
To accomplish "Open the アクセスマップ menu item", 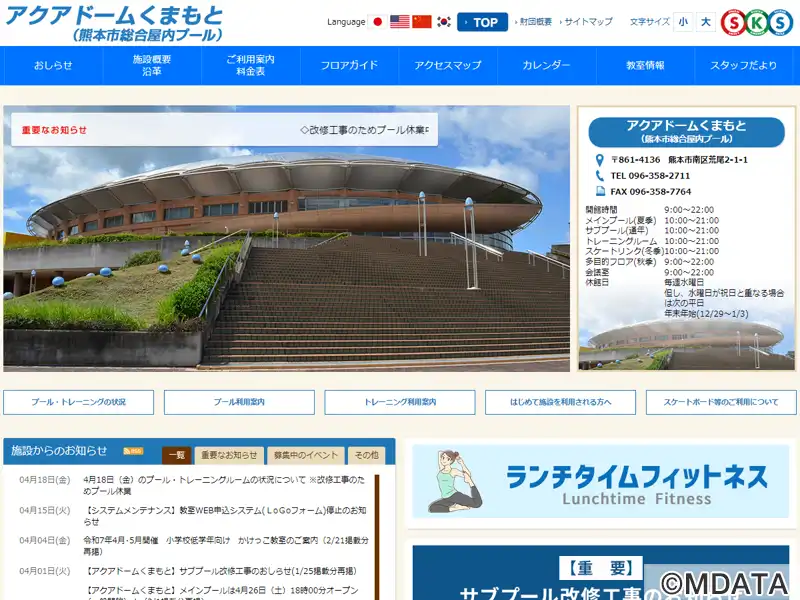I will (x=448, y=65).
